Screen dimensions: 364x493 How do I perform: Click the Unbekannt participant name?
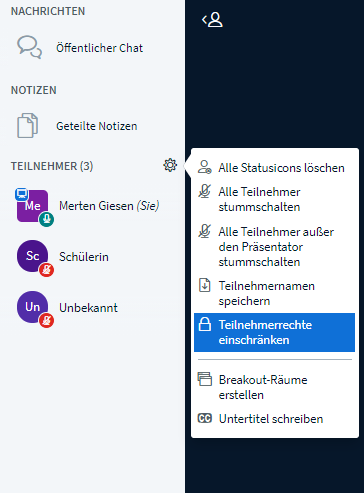[88, 308]
